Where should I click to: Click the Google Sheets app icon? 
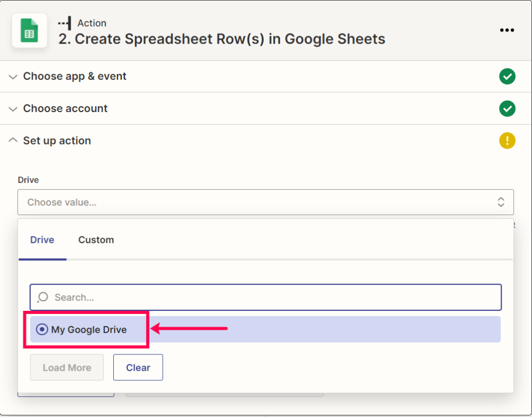(30, 30)
